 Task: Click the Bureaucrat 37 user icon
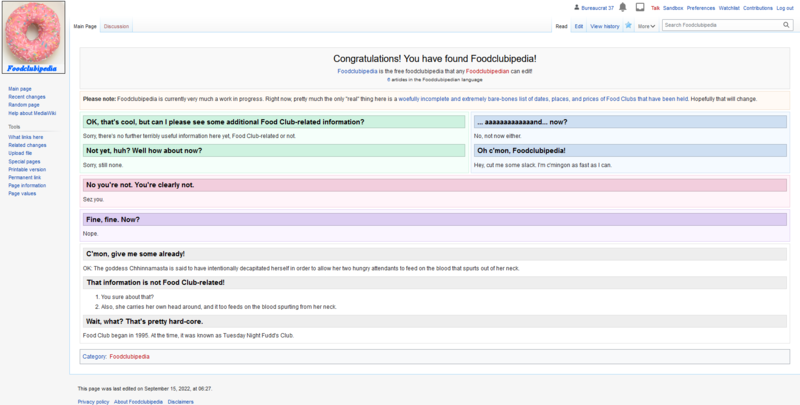coord(576,7)
